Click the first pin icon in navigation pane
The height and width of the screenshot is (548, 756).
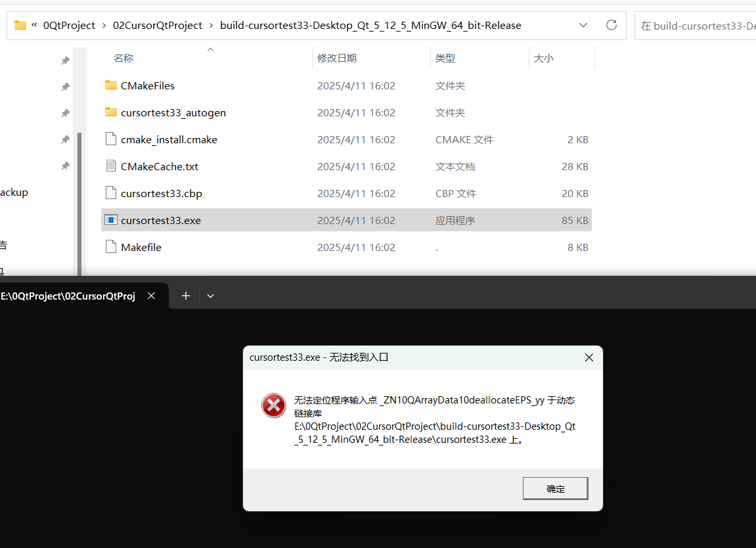65,61
